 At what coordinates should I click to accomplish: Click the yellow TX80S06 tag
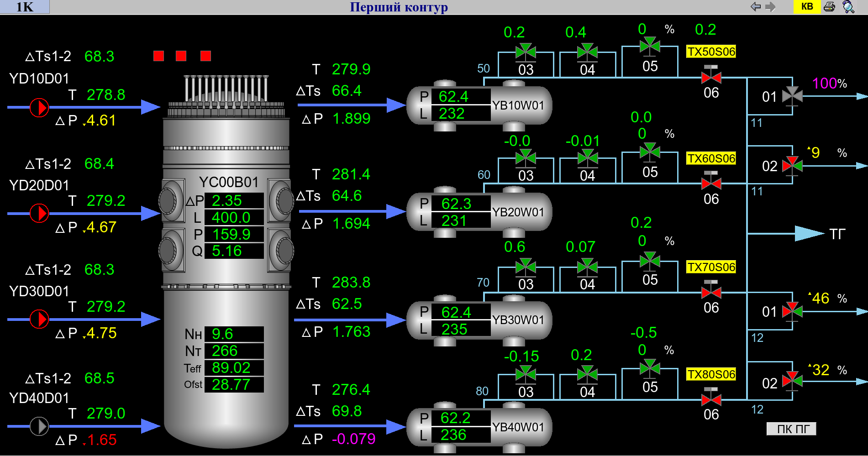(x=711, y=374)
